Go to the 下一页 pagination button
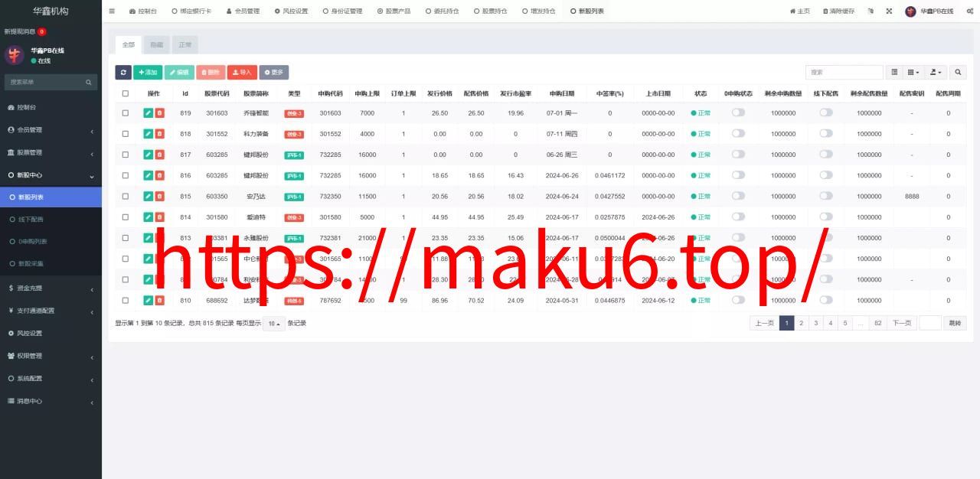Viewport: 980px width, 479px height. (900, 323)
